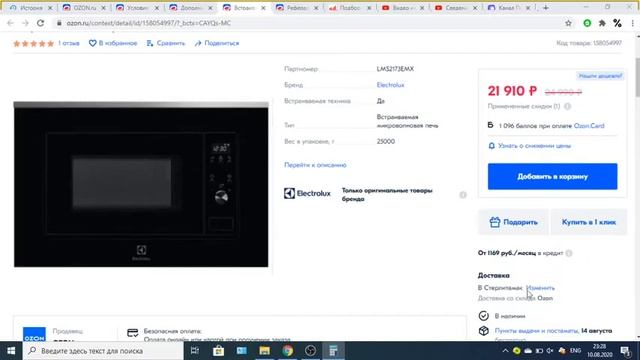This screenshot has width=640, height=360.
Task: Click the taskbar clock showing 23:28
Action: (599, 351)
